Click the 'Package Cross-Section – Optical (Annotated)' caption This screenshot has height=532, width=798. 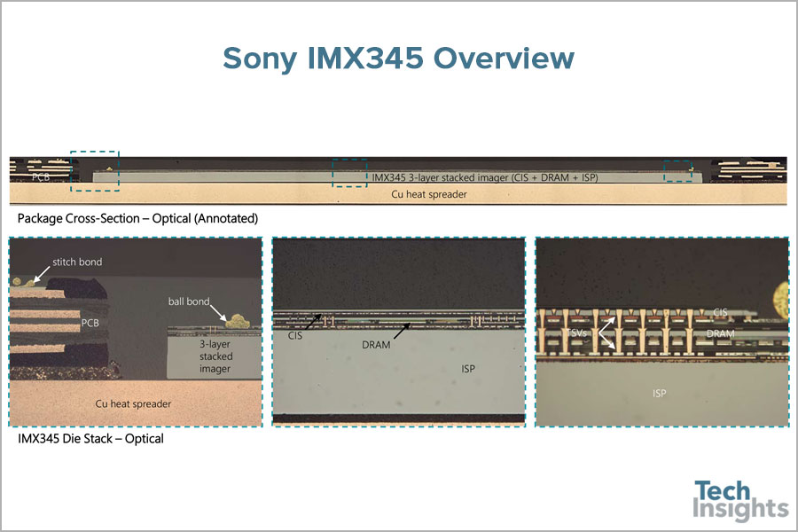point(137,218)
